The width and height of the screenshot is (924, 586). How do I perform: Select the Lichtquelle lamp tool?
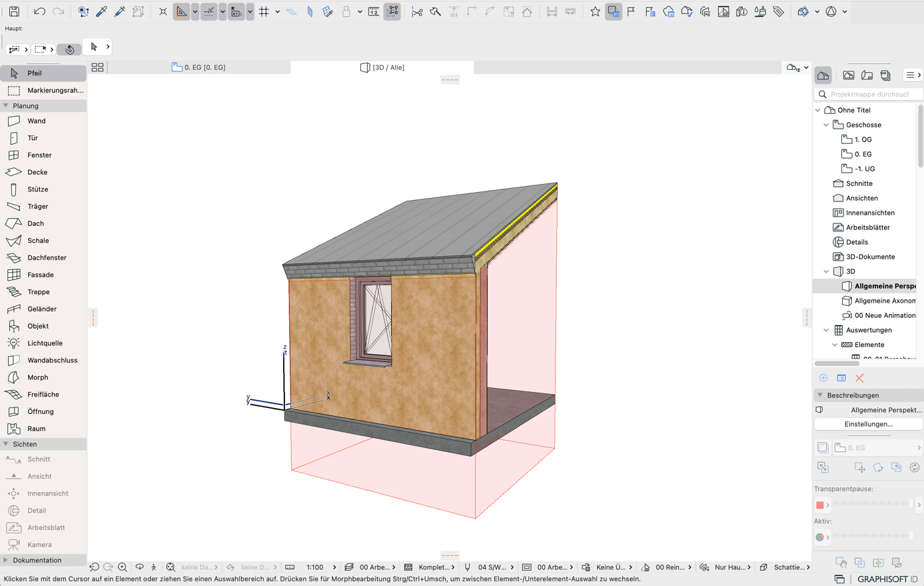[43, 343]
